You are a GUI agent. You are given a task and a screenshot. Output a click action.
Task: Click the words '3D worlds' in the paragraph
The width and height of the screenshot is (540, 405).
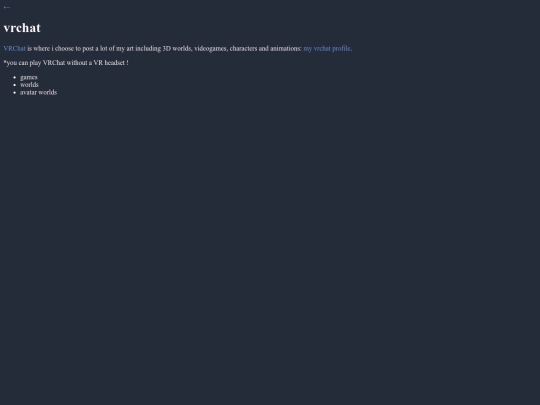[x=177, y=49]
